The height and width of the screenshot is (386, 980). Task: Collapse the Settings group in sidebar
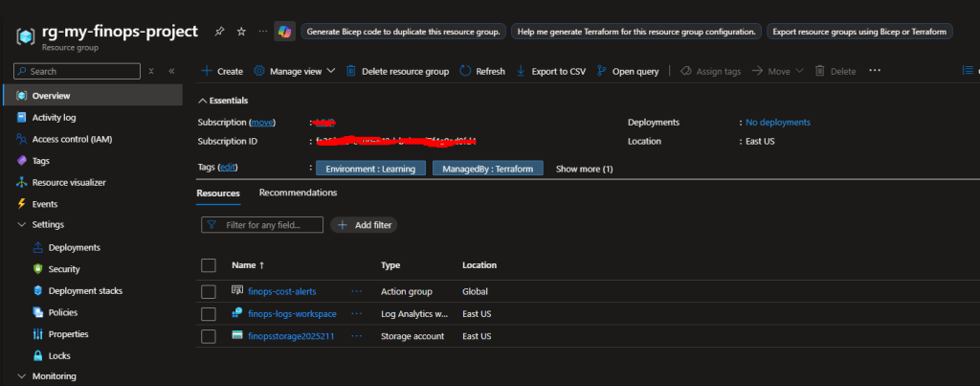pyautogui.click(x=22, y=225)
